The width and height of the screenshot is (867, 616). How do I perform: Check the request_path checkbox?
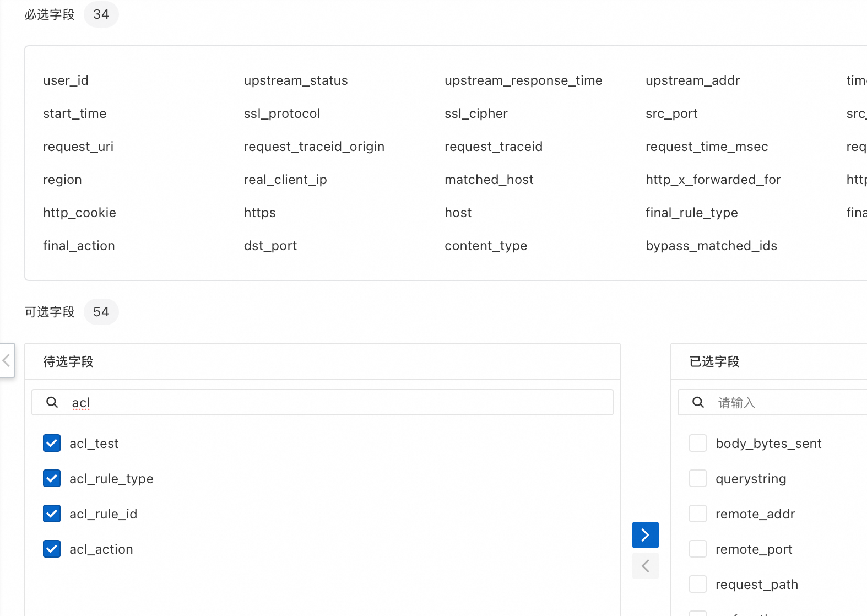pos(698,584)
